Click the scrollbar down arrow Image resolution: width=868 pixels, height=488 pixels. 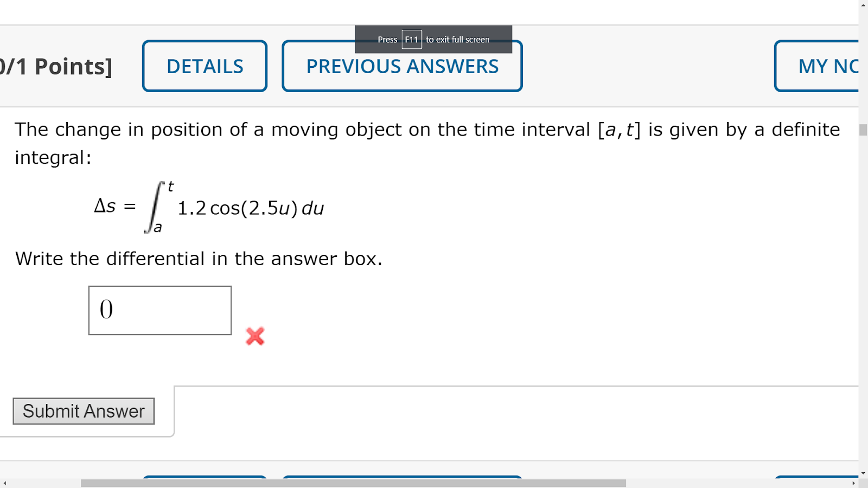tap(863, 472)
